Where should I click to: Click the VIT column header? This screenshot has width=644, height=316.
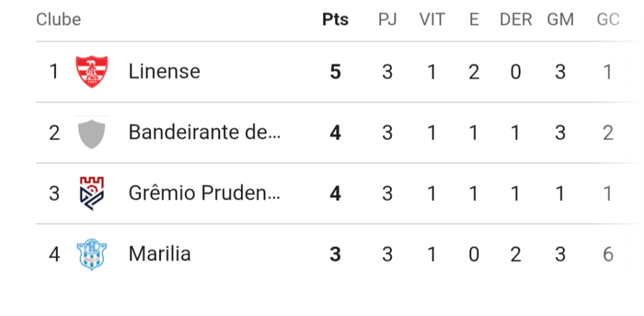pyautogui.click(x=432, y=19)
